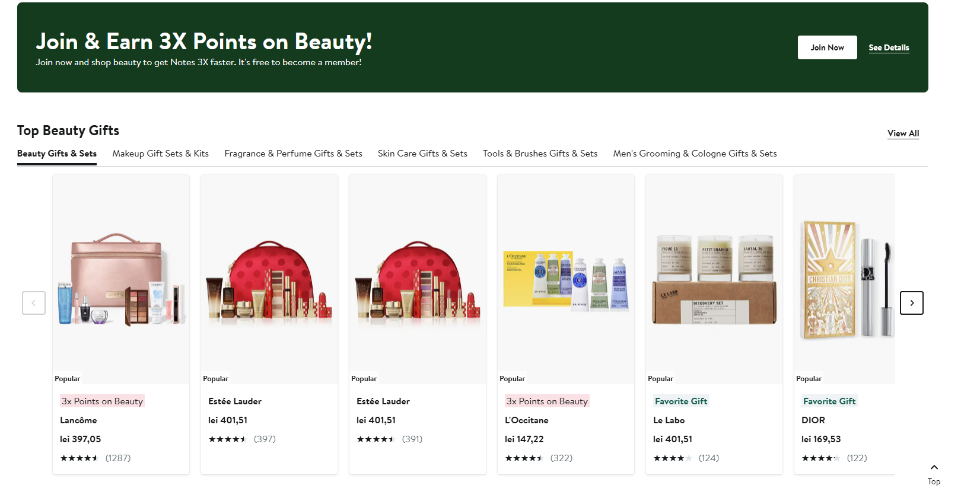Select Skin Care Gifts & Sets tab
Screen dimensions: 980x495
coord(422,154)
